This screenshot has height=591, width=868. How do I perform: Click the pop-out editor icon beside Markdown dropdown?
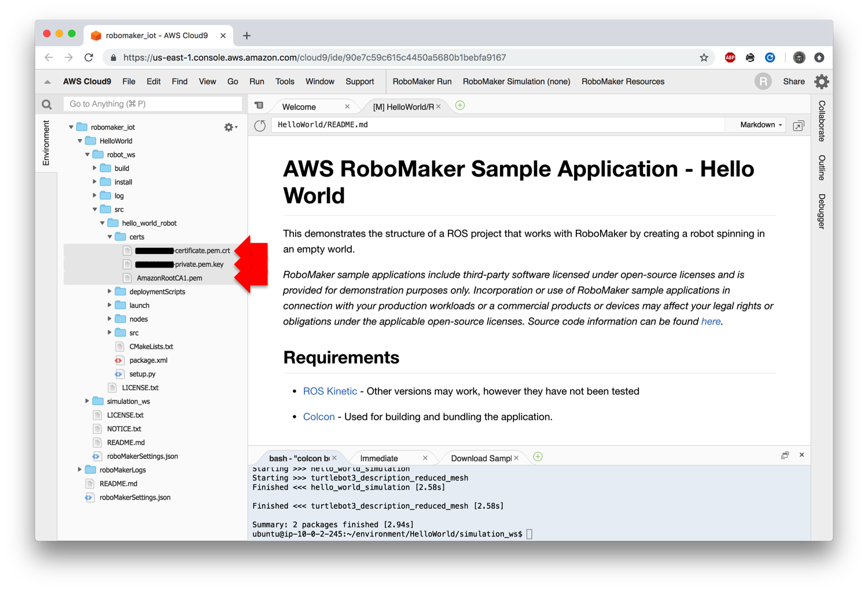(x=799, y=125)
